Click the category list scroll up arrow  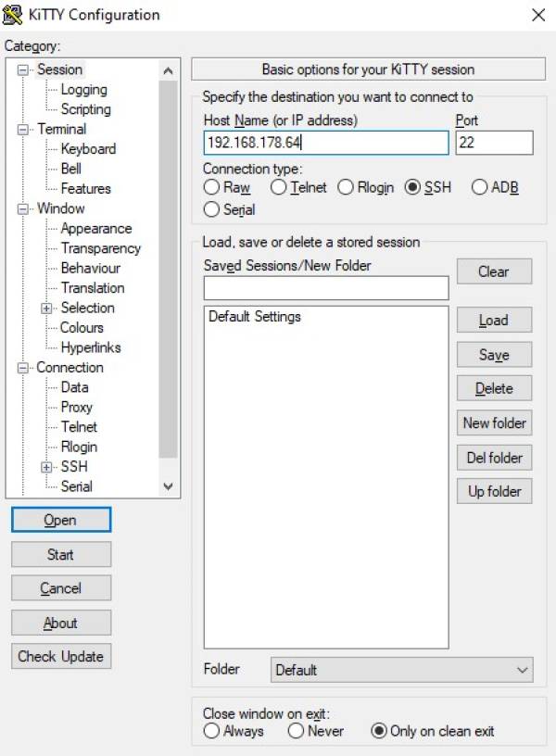(x=168, y=70)
